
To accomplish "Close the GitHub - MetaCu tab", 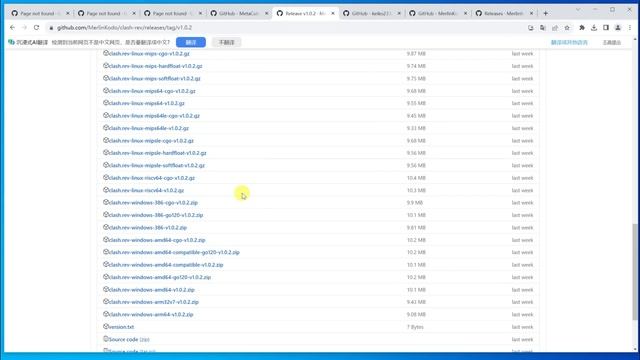I will 267,13.
